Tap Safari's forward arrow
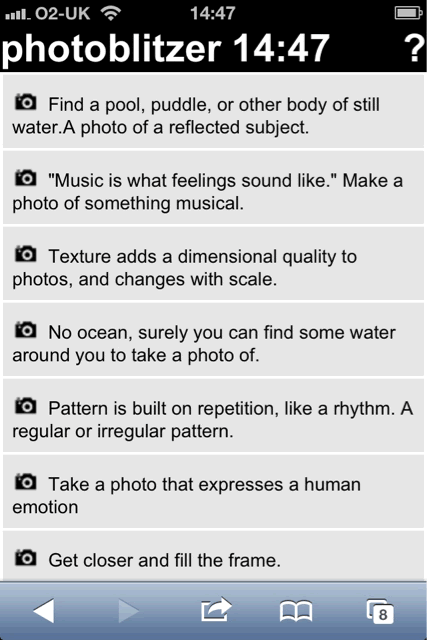 pyautogui.click(x=129, y=611)
